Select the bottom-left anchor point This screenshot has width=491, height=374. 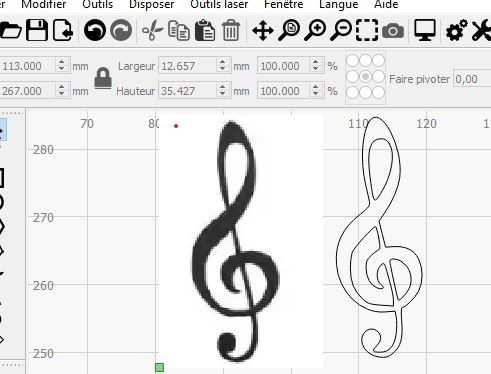point(353,92)
